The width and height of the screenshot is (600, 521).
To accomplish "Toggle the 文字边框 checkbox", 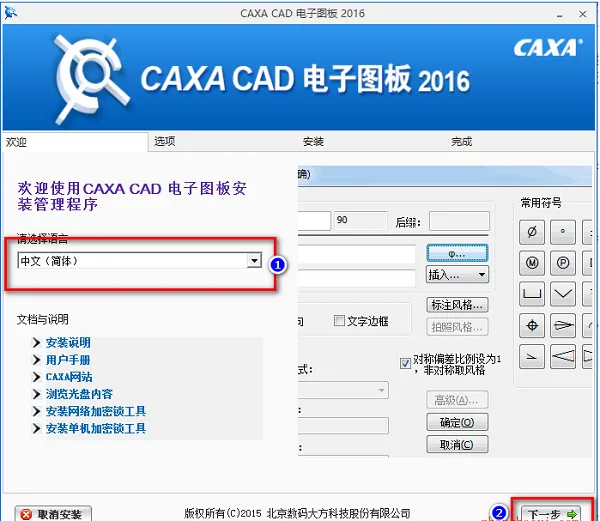I will [339, 321].
